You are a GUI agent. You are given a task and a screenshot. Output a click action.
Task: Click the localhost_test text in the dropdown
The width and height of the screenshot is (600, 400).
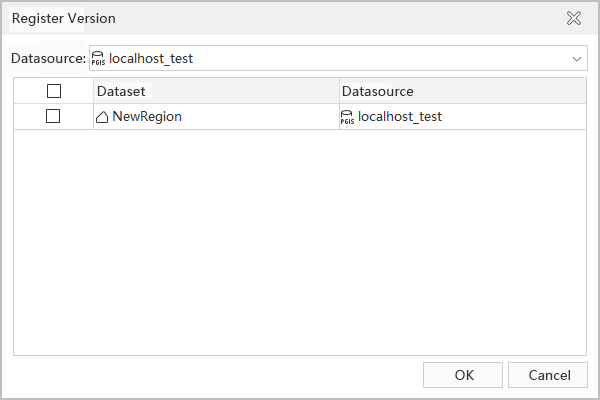[151, 58]
